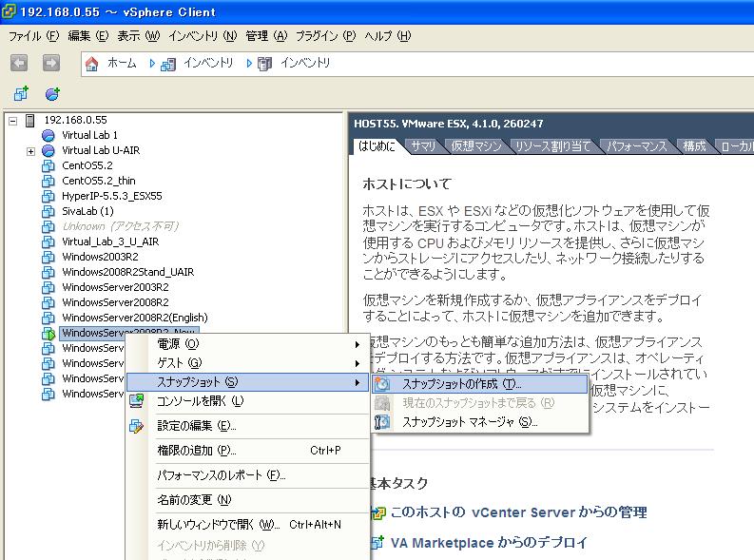Choose 名前の変更 (N) in context menu

point(248,500)
